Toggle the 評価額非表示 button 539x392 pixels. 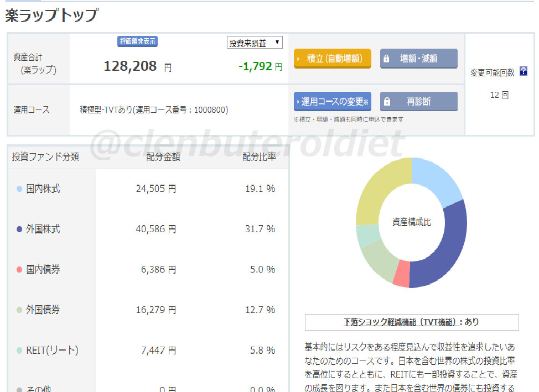coord(137,41)
